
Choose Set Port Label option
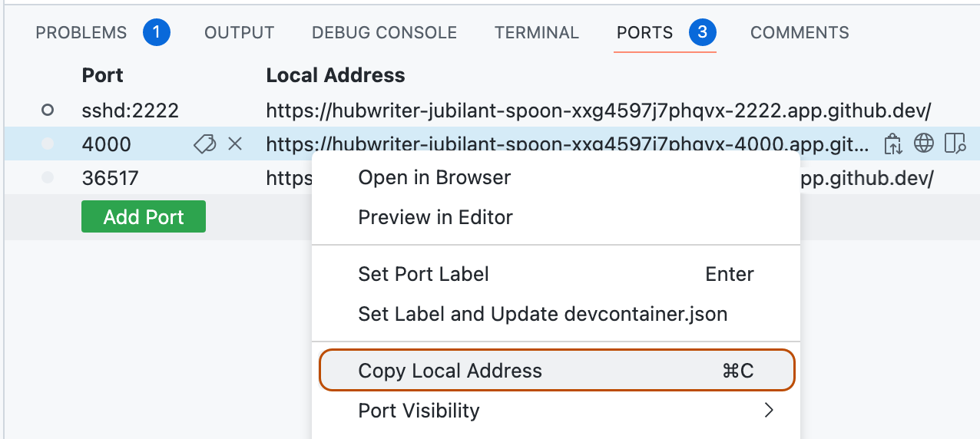tap(423, 274)
